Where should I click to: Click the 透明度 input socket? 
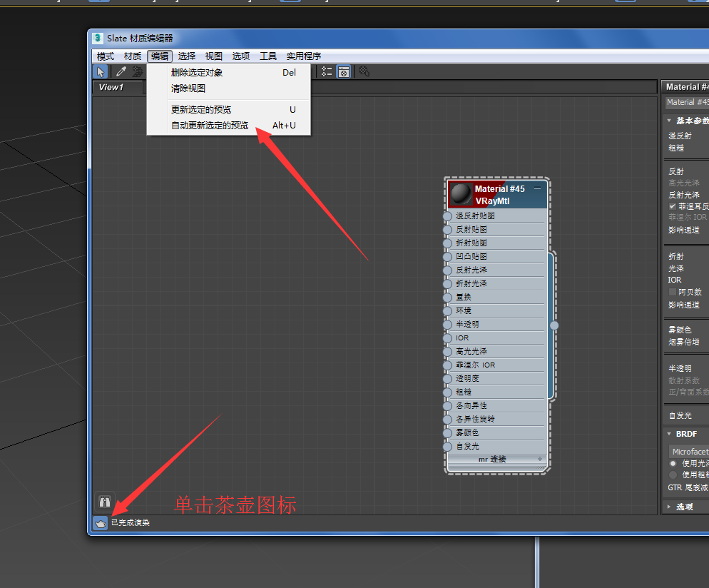click(x=447, y=379)
